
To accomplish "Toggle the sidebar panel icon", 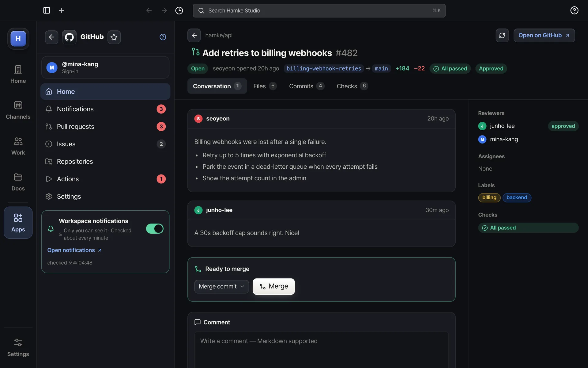I will pos(47,10).
